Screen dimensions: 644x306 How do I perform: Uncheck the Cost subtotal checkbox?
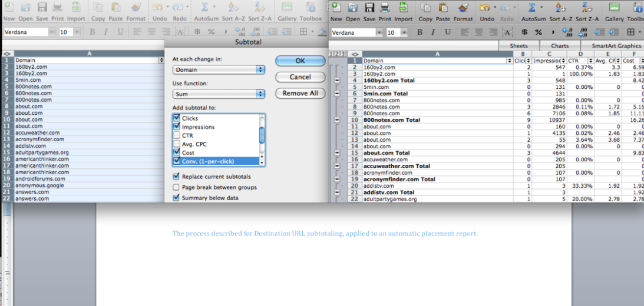[x=177, y=152]
